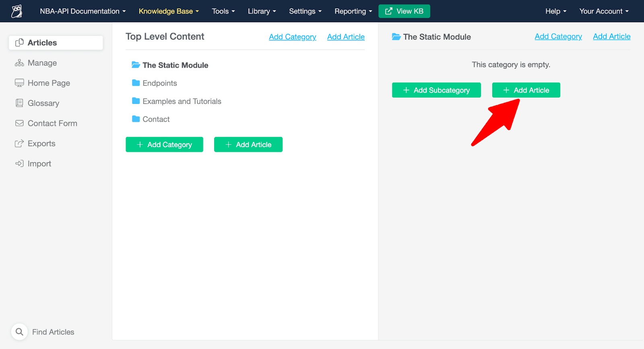This screenshot has height=349, width=644.
Task: Click the Find Articles magnifier icon
Action: point(19,332)
